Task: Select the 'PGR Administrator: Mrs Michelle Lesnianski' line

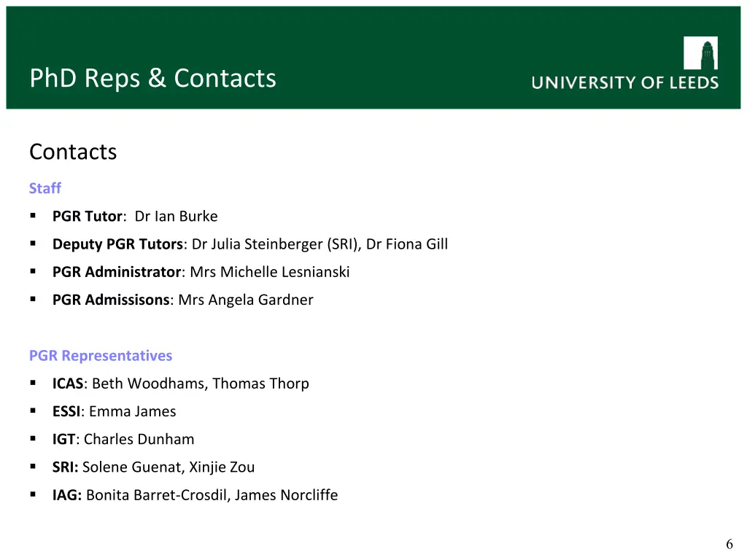Action: [201, 272]
